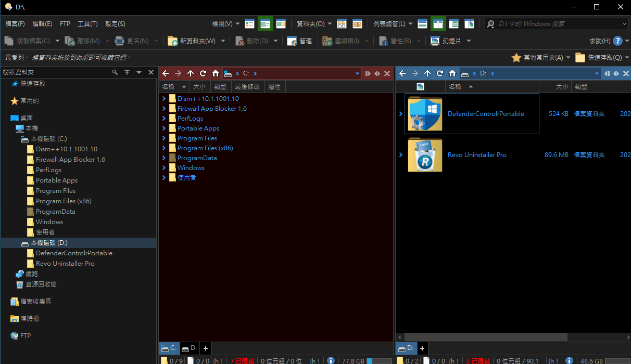Click info icon in left status bar
The height and width of the screenshot is (364, 631).
(x=330, y=360)
